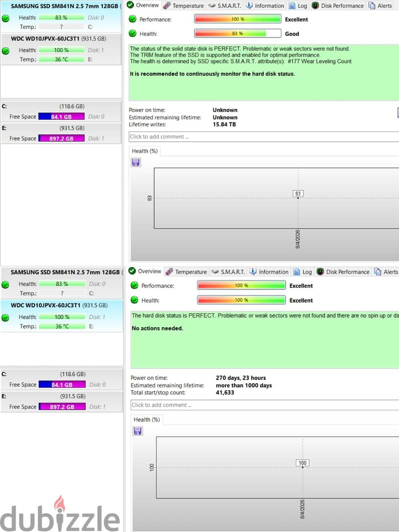Open the S.M.A.R.T. tab in the top screenshot

click(225, 5)
